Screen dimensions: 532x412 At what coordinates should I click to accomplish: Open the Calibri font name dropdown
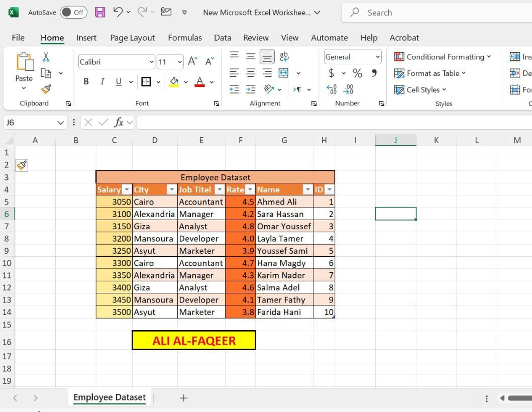point(151,62)
